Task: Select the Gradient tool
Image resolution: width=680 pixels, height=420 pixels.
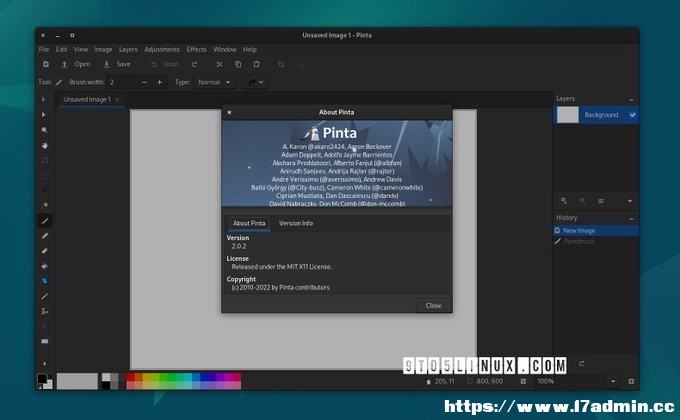Action: coord(44,281)
